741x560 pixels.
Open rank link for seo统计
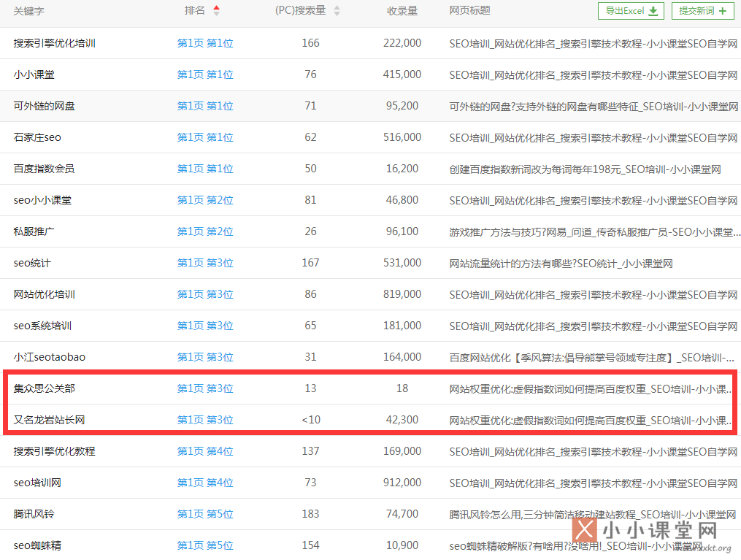pyautogui.click(x=205, y=263)
